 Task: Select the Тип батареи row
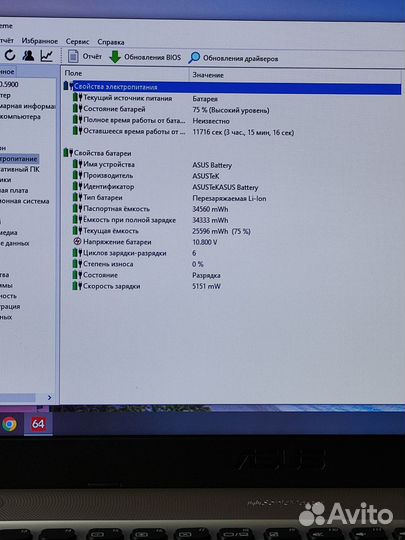[x=232, y=198]
